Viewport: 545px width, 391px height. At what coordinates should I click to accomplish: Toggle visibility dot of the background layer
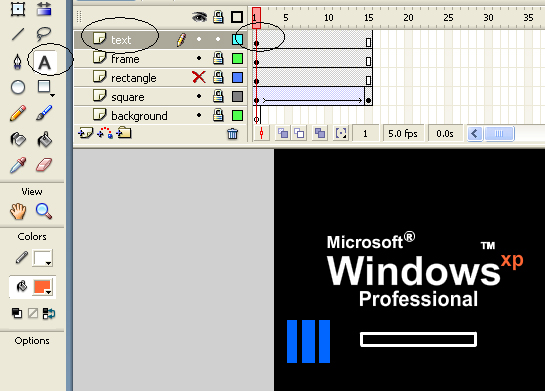coord(199,115)
